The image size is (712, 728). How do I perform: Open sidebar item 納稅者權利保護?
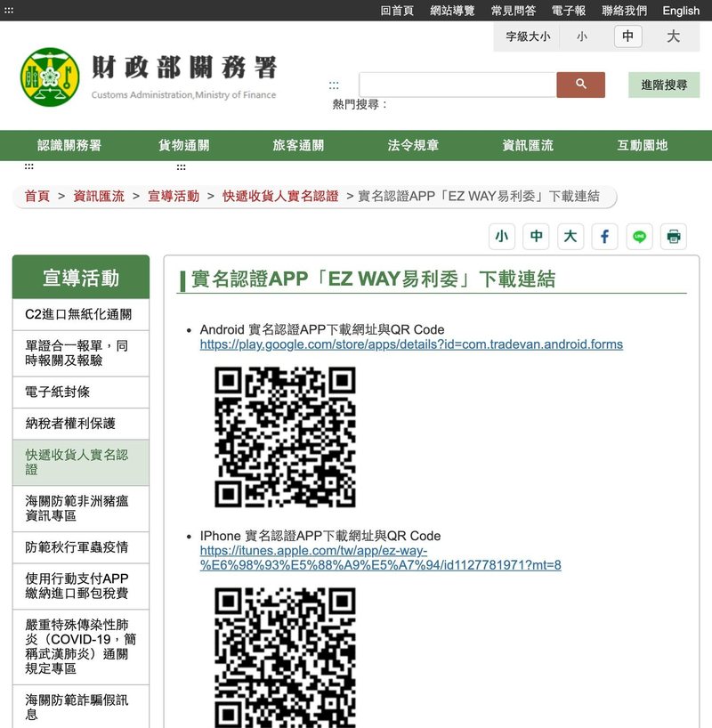(81, 424)
